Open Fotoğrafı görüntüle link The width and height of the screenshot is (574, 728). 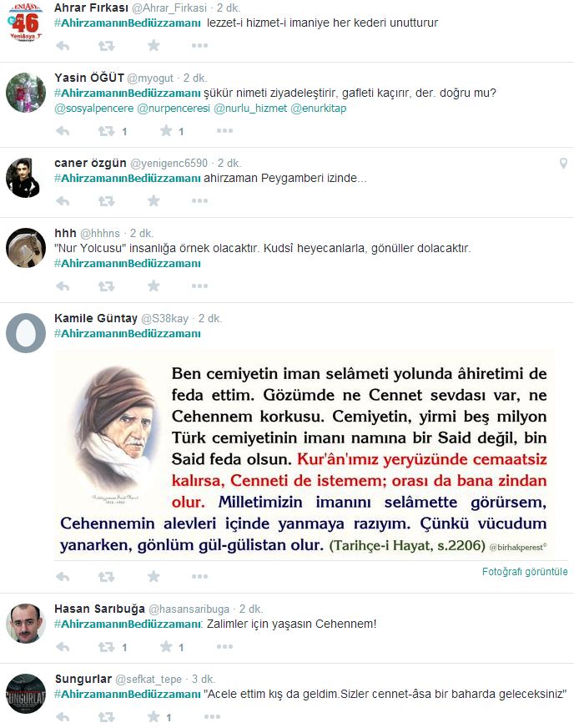[524, 572]
